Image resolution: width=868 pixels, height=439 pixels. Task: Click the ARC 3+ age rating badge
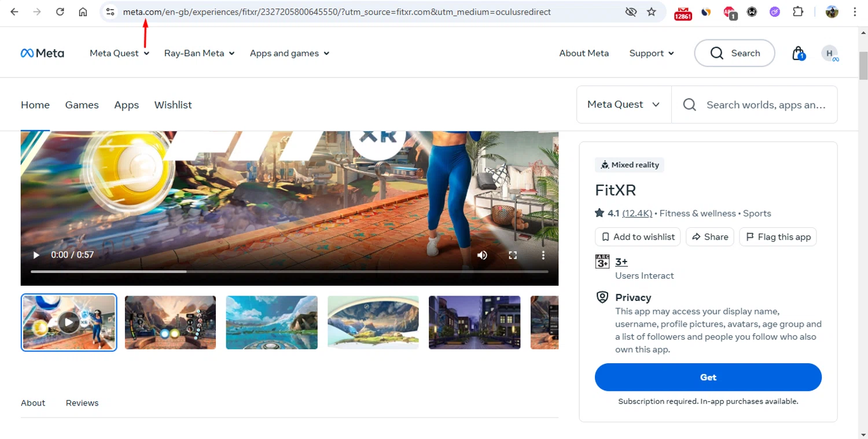[x=602, y=261]
